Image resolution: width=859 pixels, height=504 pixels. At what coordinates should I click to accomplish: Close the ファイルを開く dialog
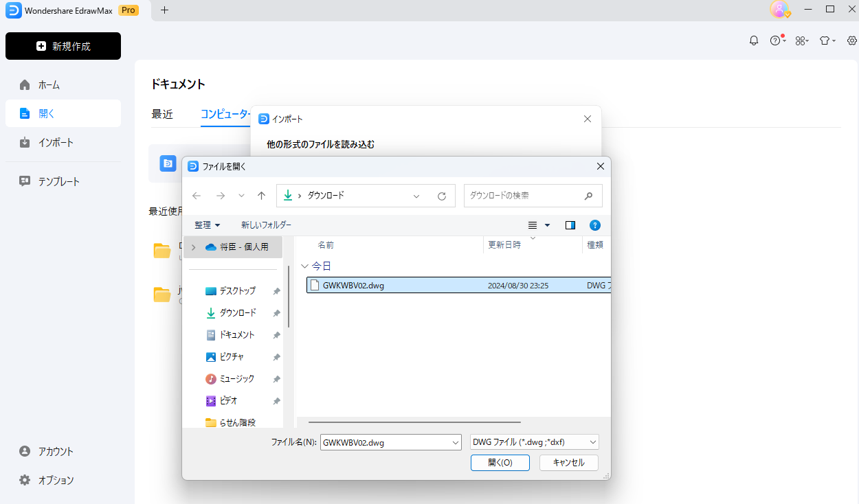(x=600, y=166)
